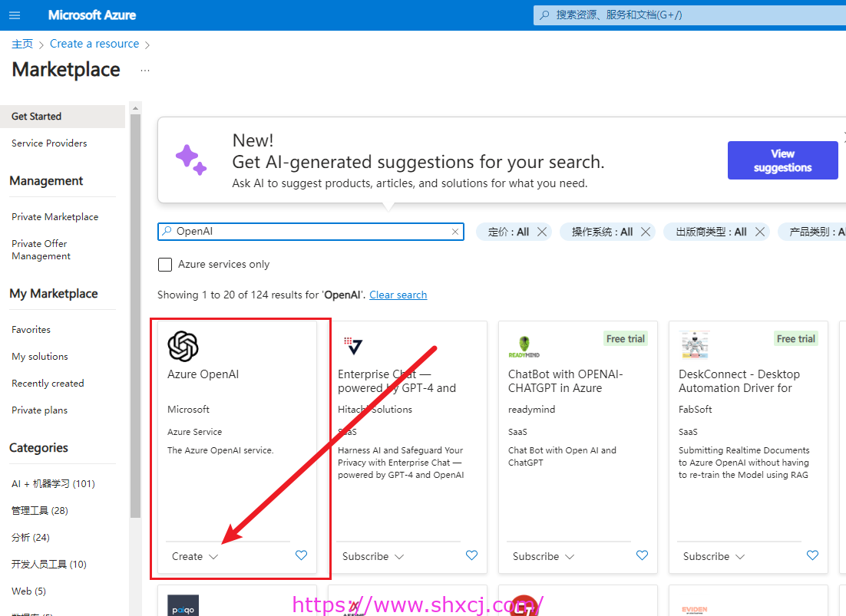Toggle Azure services only checkbox

pos(165,264)
